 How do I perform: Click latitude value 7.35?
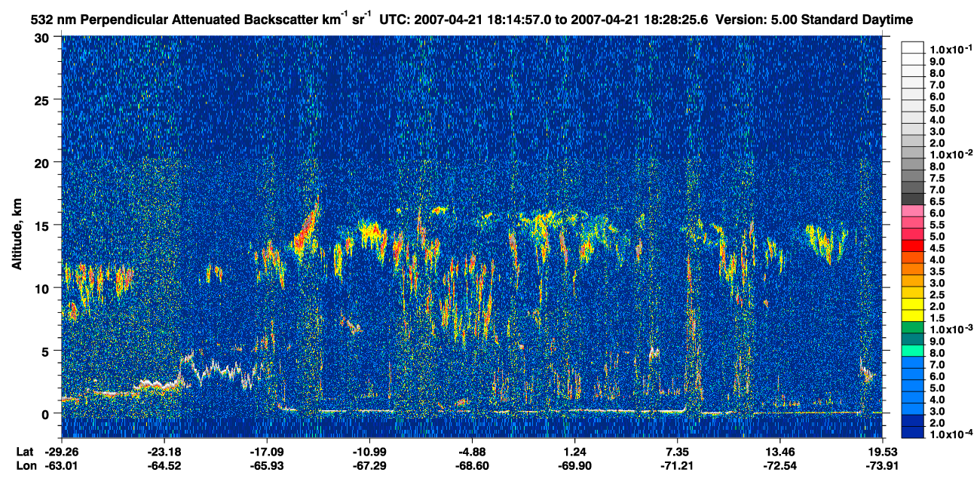[x=678, y=452]
